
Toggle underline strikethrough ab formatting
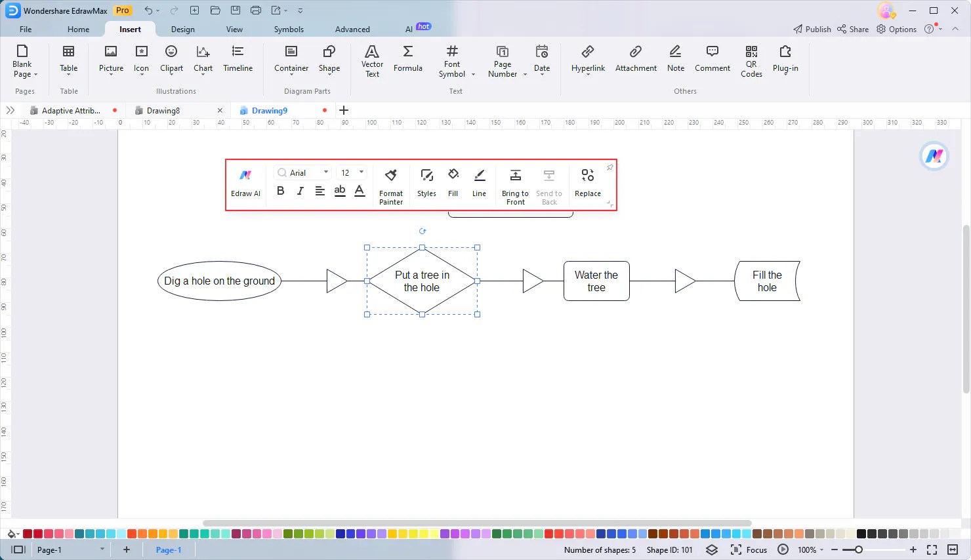point(340,191)
